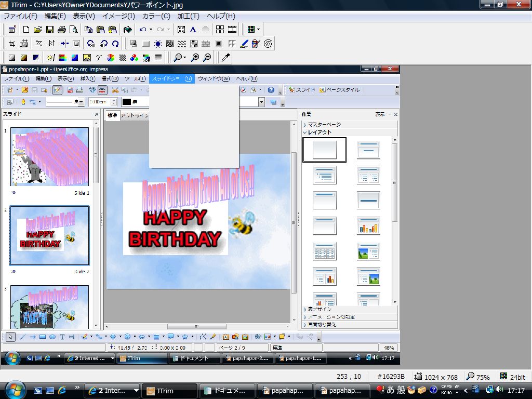Click the rainbow color wheel icon
This screenshot has height=399, width=532.
click(110, 58)
